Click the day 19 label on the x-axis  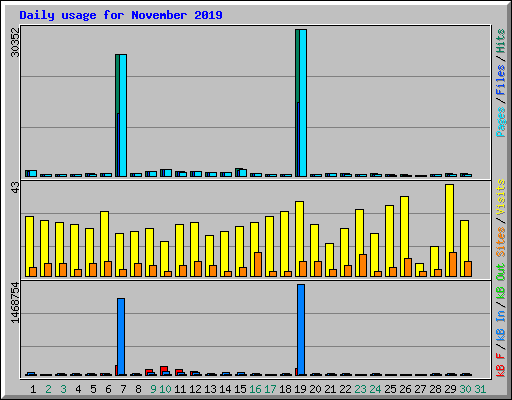300,389
